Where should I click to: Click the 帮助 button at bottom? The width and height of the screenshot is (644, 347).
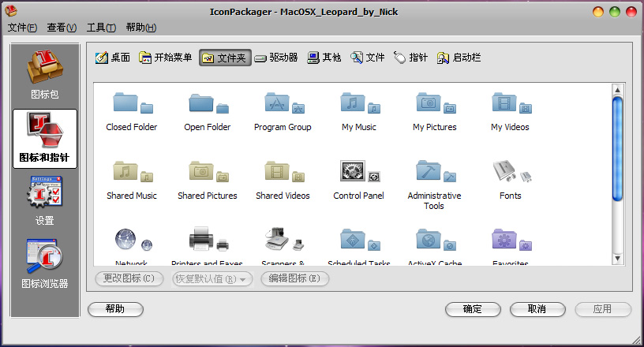pyautogui.click(x=115, y=309)
